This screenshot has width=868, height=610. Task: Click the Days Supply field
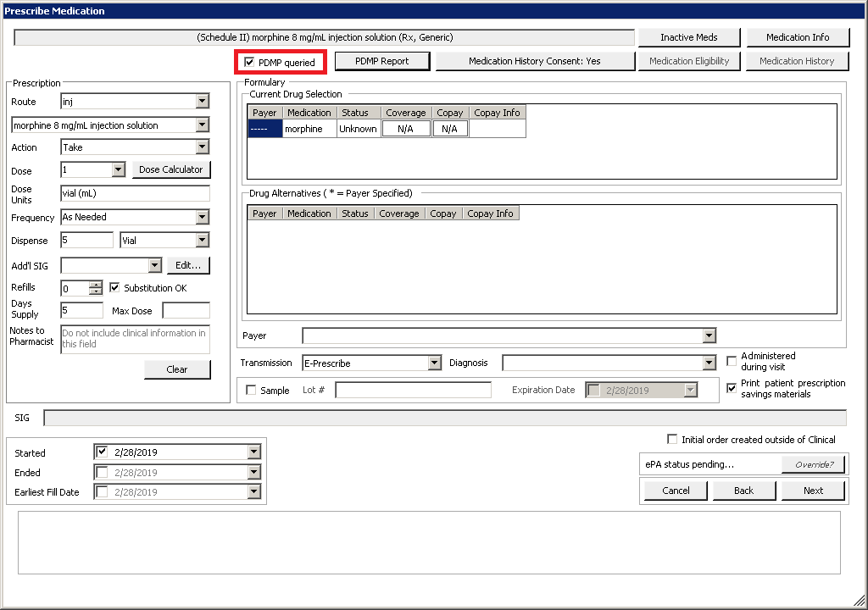(x=82, y=310)
